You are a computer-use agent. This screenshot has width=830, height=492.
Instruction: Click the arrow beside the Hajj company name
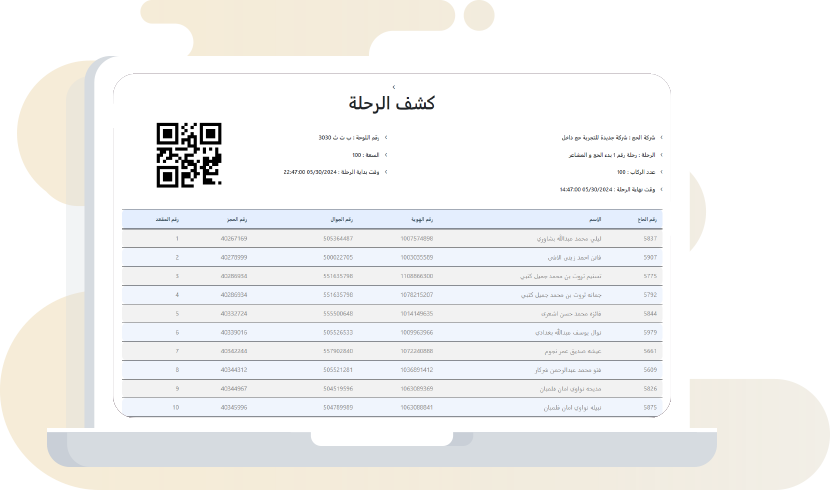[x=661, y=138]
